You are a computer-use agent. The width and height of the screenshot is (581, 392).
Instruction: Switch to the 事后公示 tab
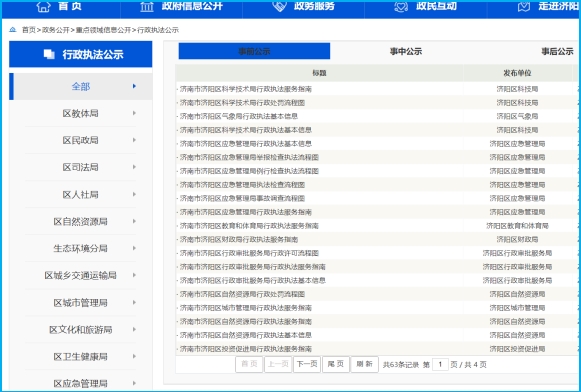[x=557, y=51]
